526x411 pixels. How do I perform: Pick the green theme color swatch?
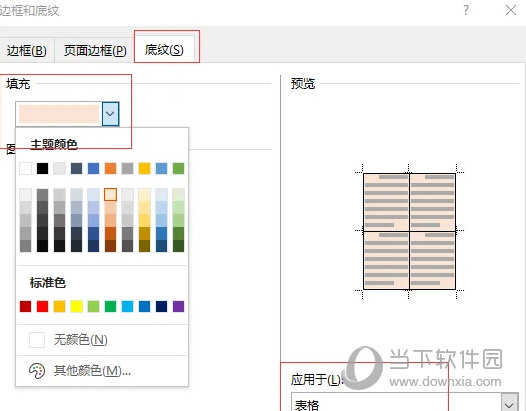(178, 168)
